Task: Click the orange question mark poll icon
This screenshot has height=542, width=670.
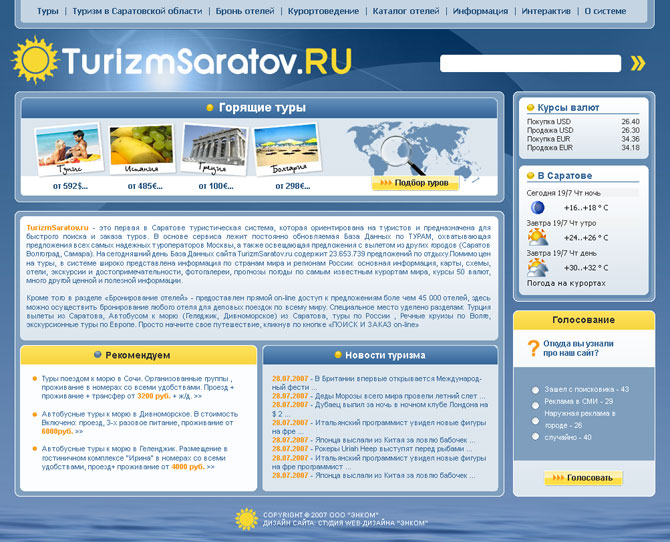Action: click(x=533, y=349)
